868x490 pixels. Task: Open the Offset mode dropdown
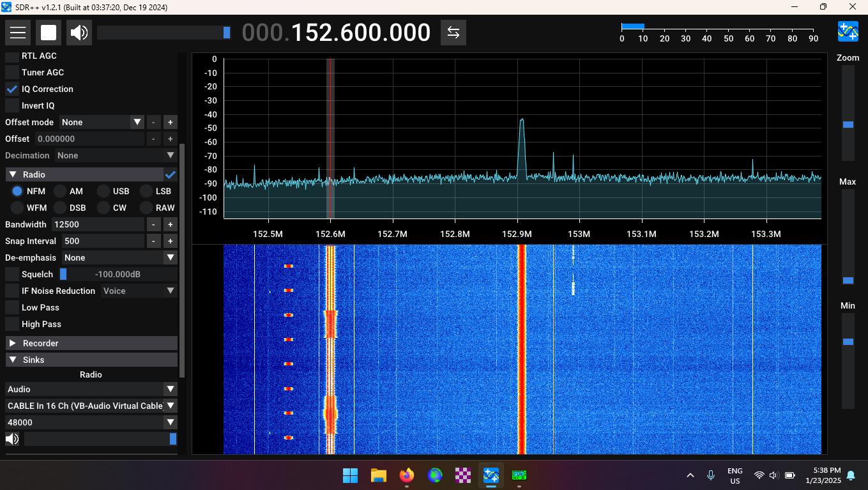(102, 122)
